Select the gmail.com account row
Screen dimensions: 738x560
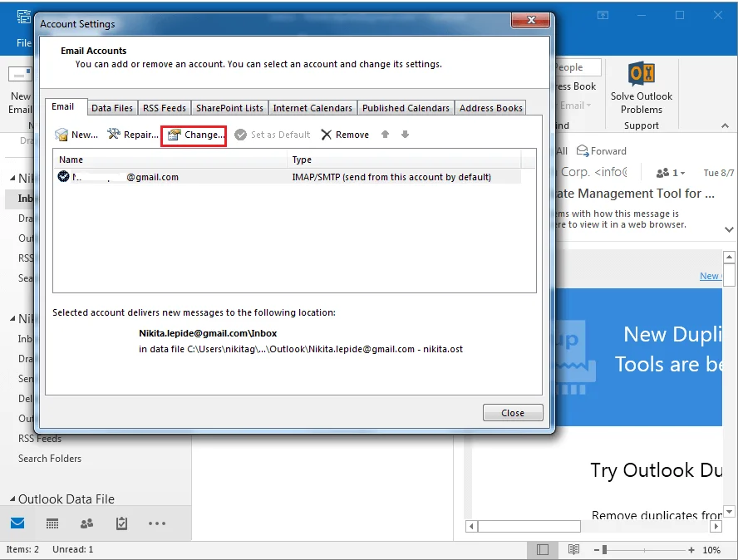pos(287,177)
